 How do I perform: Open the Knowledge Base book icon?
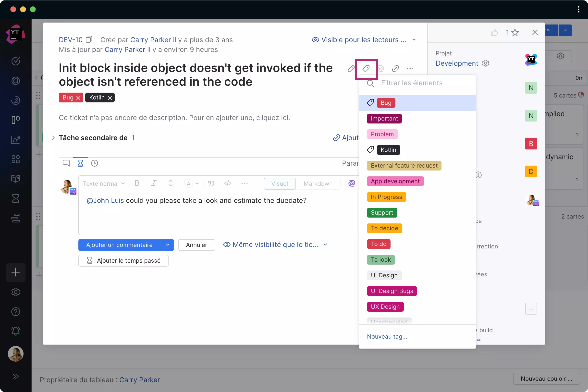(x=15, y=179)
